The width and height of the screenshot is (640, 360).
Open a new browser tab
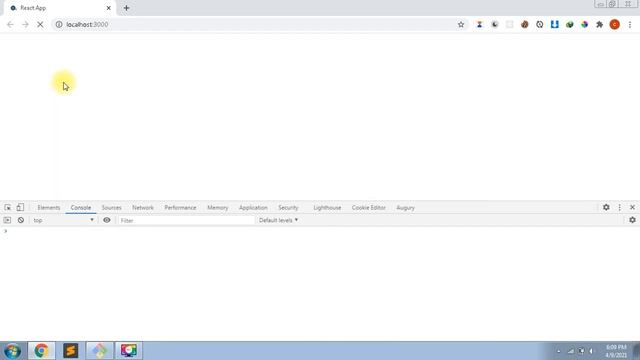pyautogui.click(x=127, y=8)
